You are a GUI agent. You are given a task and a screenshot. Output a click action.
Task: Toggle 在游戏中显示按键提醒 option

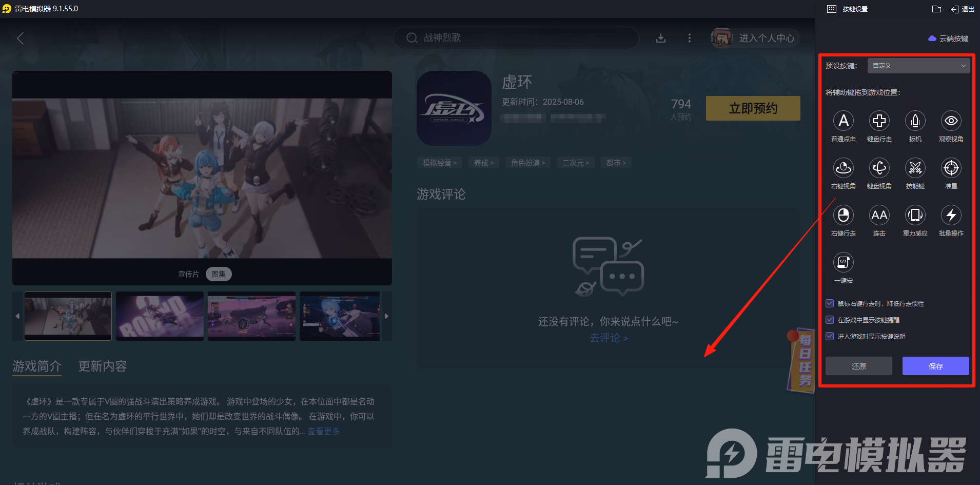click(x=830, y=320)
